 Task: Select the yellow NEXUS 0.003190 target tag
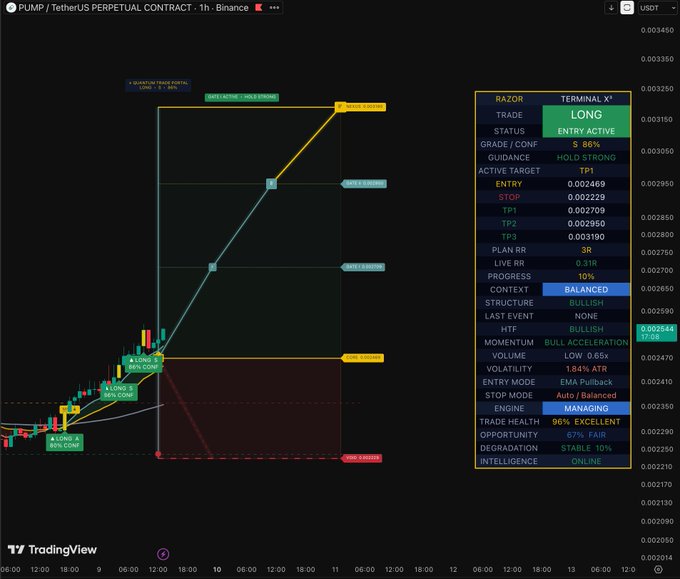[361, 106]
